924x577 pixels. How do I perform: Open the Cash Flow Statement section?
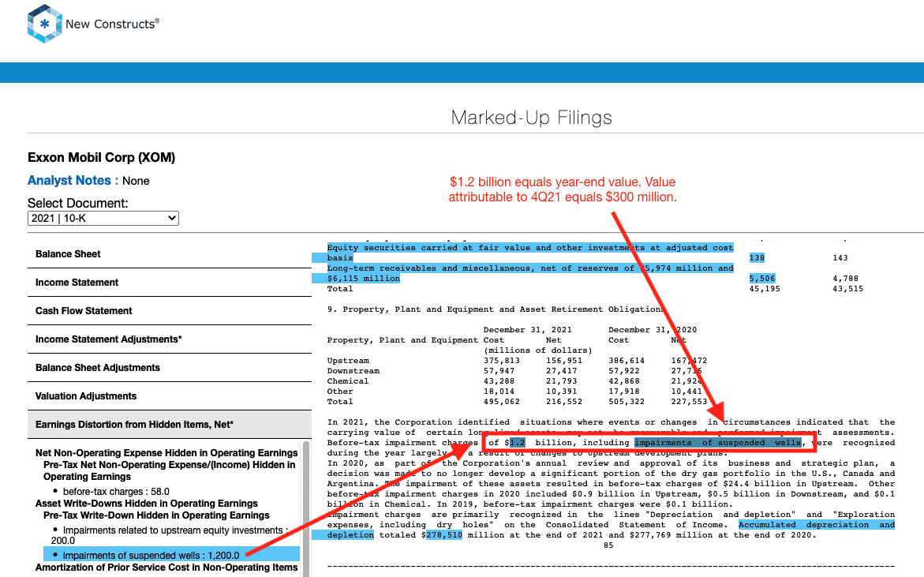click(170, 311)
